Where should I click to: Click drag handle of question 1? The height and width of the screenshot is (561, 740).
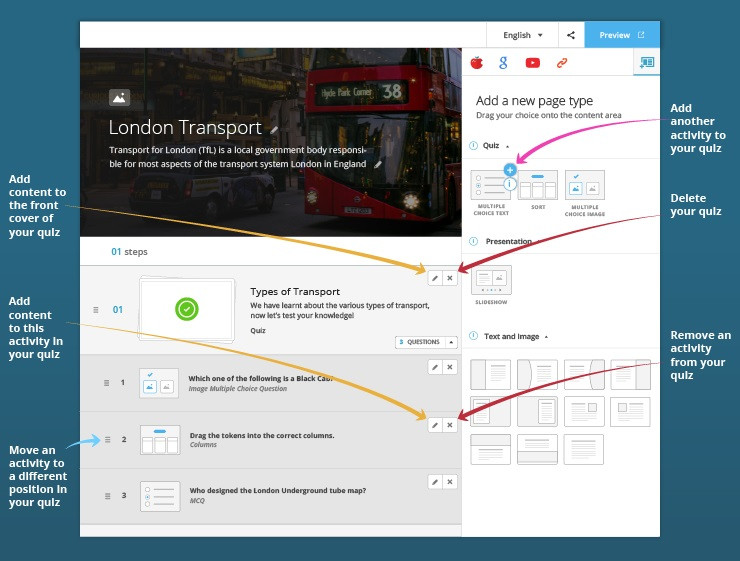click(x=107, y=383)
